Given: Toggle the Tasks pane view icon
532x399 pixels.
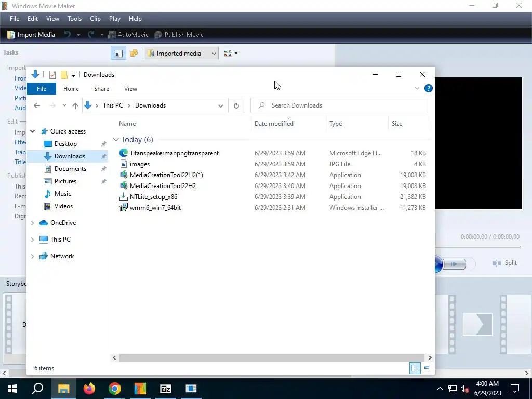Looking at the screenshot, I should [x=118, y=54].
